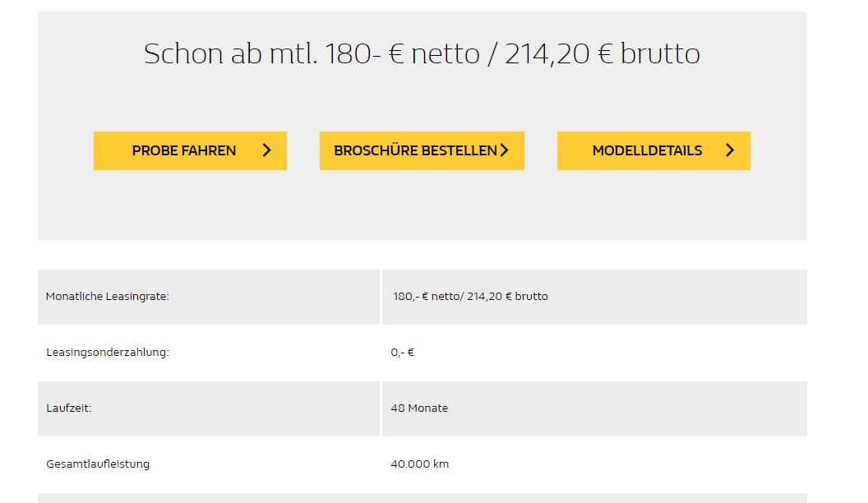Click the 48 Monate value
This screenshot has width=868, height=503.
click(x=419, y=408)
